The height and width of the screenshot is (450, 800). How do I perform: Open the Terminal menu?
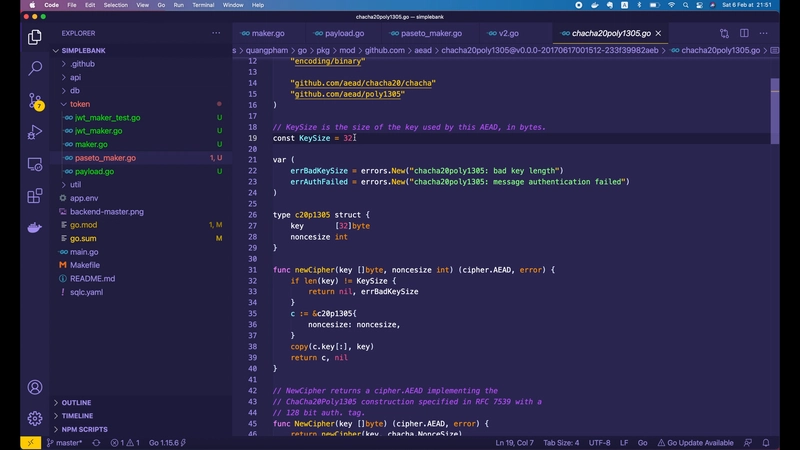[203, 5]
